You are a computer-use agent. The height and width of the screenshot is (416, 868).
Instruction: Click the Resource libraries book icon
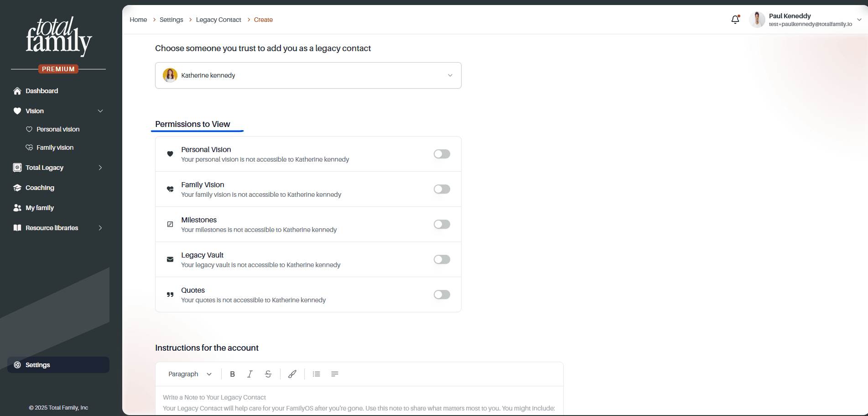tap(17, 228)
